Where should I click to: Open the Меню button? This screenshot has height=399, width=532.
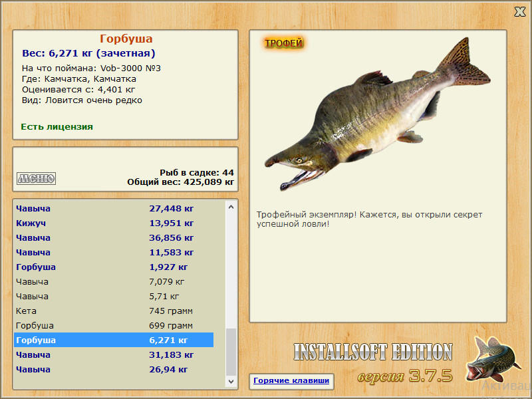[x=37, y=178]
